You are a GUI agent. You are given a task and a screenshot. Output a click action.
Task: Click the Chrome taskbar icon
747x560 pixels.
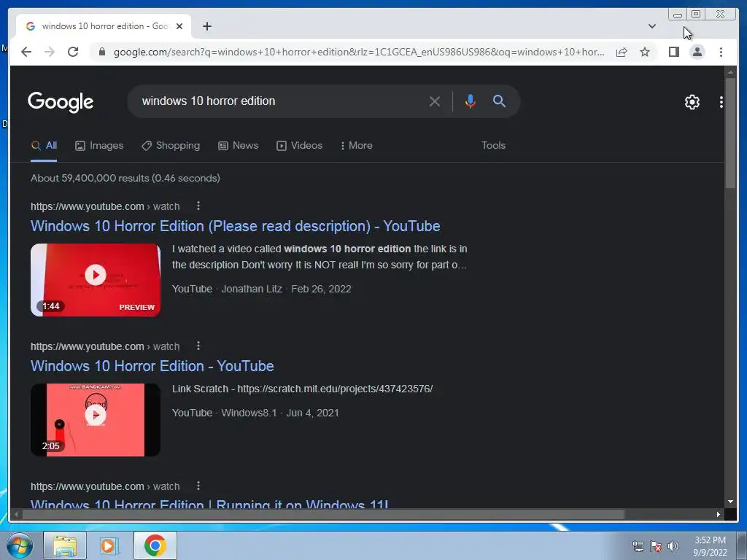(155, 545)
